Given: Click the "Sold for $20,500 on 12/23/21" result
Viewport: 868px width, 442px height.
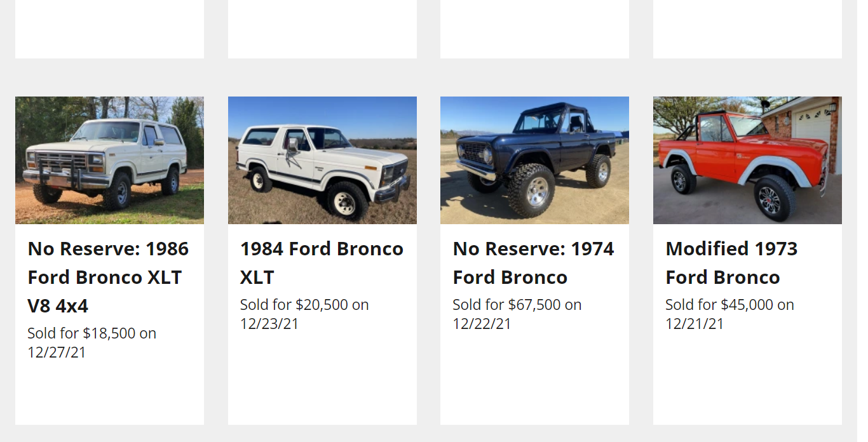Looking at the screenshot, I should pos(304,314).
